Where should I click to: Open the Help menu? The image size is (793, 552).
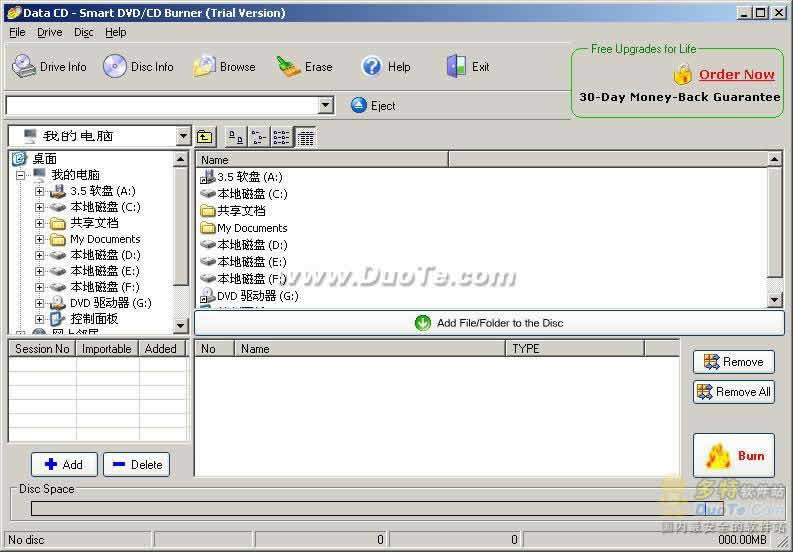click(116, 32)
